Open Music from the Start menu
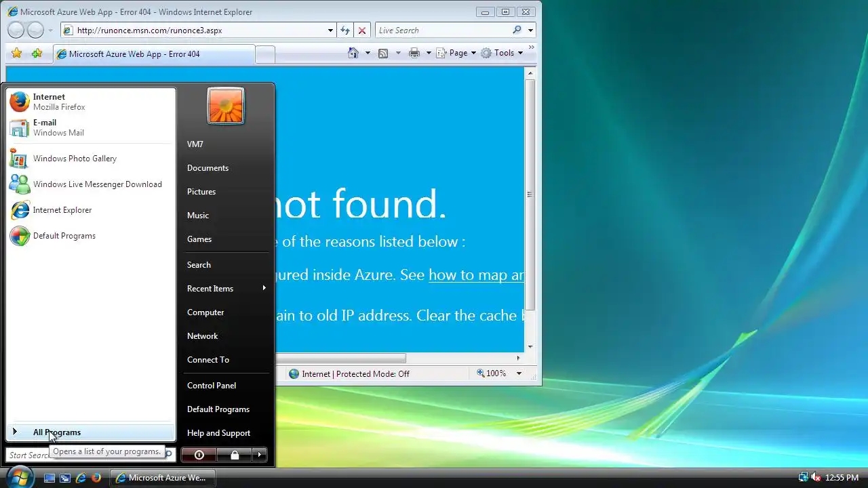The height and width of the screenshot is (488, 868). (x=226, y=216)
